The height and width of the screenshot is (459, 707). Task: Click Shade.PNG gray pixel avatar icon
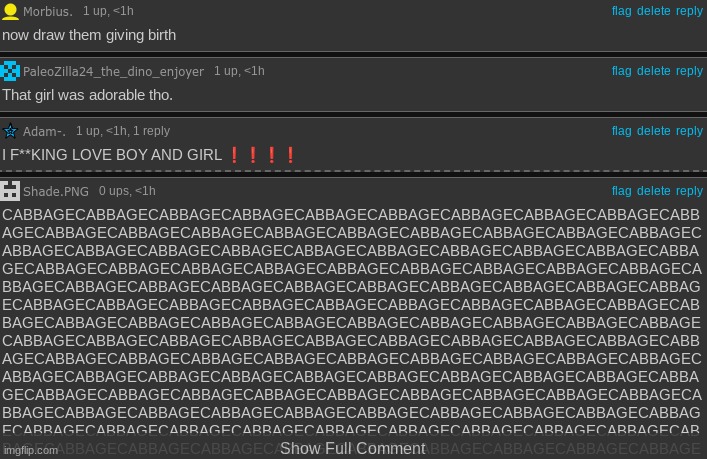(x=10, y=191)
